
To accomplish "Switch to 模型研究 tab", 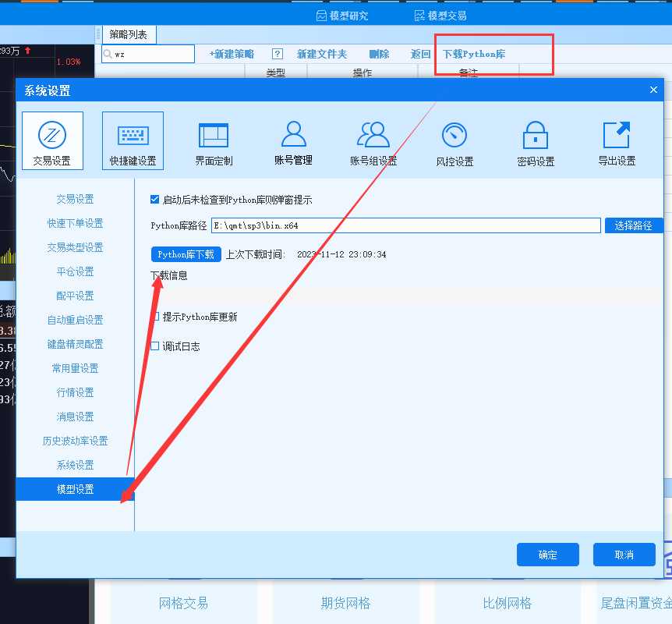I will tap(342, 16).
